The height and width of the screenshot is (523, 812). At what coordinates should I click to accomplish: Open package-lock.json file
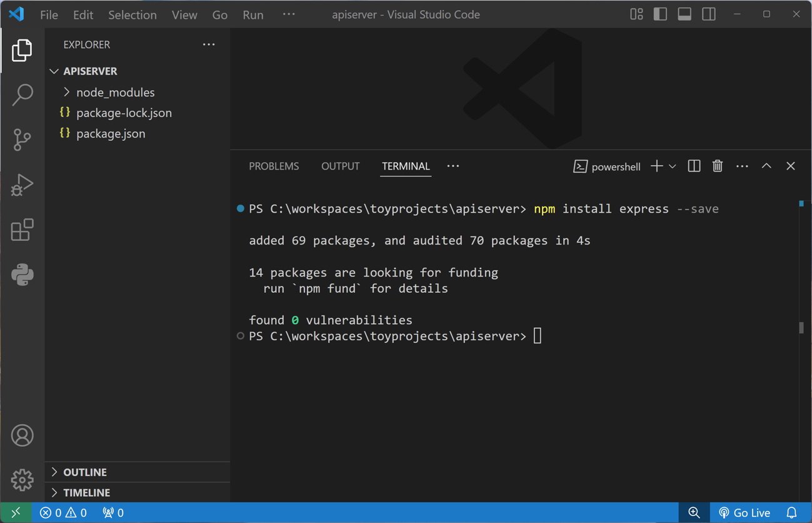coord(138,113)
